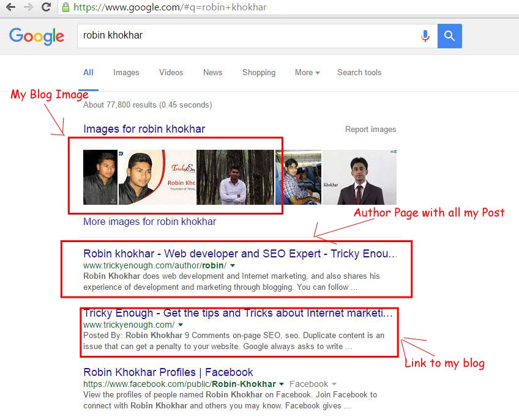Open the Tricky Enough banner thumbnail
The height and width of the screenshot is (420, 519).
[157, 177]
